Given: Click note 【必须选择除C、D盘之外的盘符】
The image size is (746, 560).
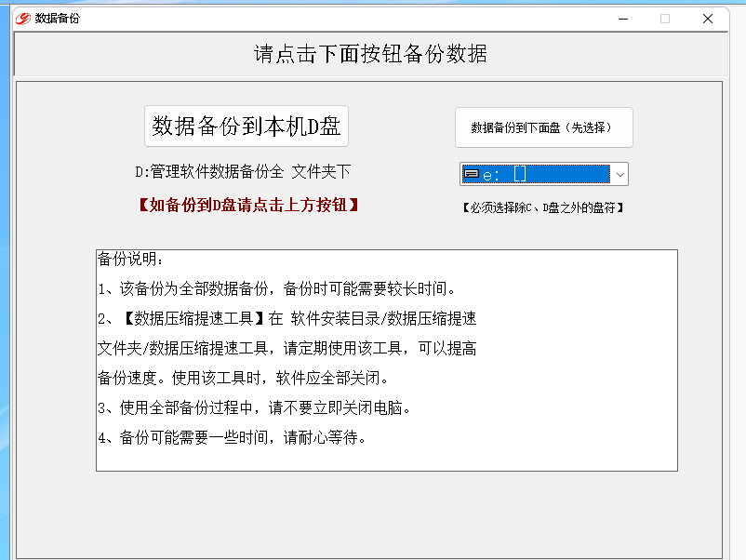Looking at the screenshot, I should [543, 208].
